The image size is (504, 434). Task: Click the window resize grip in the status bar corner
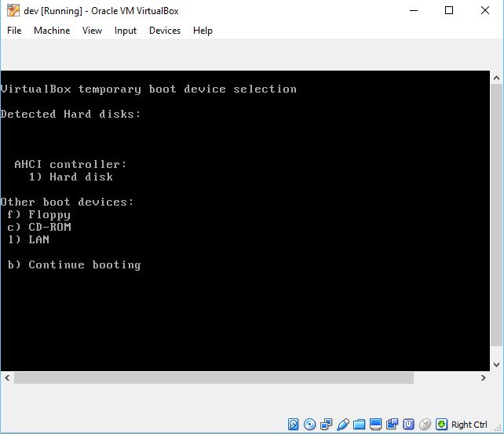pos(499,429)
